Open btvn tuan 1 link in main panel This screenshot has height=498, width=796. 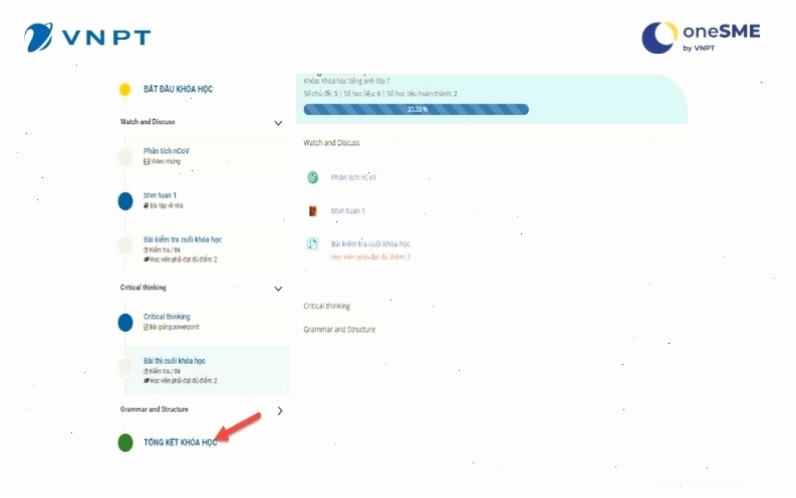click(348, 211)
